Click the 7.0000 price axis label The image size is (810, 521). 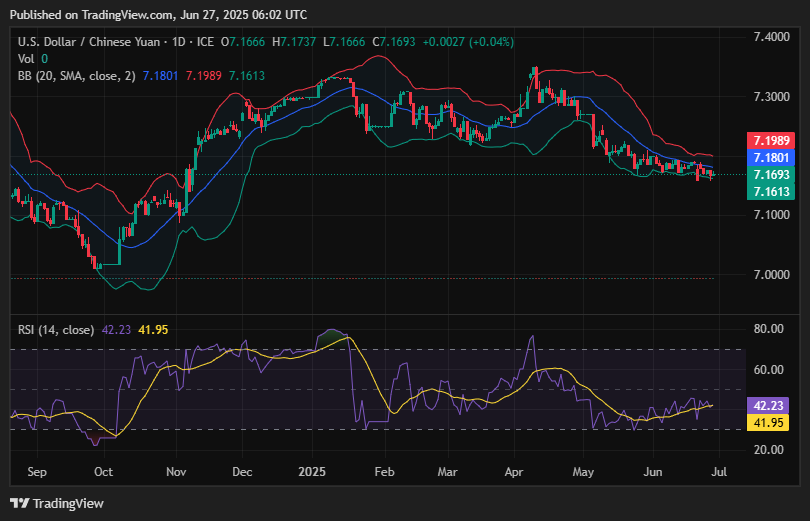(771, 275)
